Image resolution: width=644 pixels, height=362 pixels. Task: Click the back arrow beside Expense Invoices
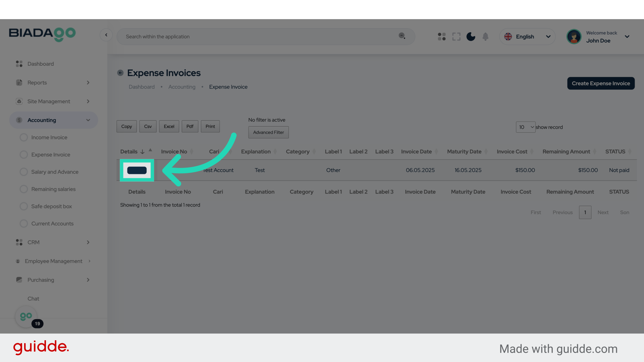tap(120, 73)
